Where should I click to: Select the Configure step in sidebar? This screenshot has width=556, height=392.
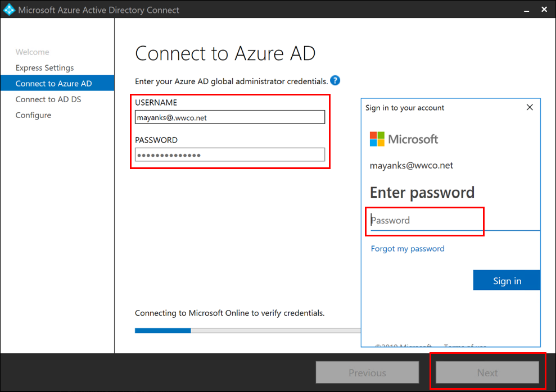click(x=33, y=115)
